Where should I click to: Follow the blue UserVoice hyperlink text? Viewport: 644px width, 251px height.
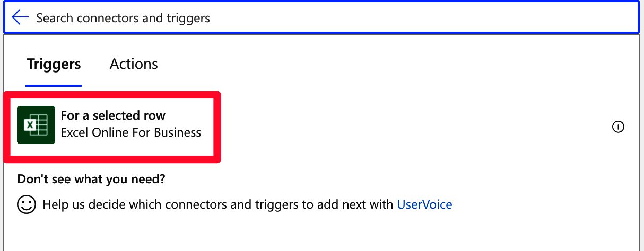click(424, 204)
